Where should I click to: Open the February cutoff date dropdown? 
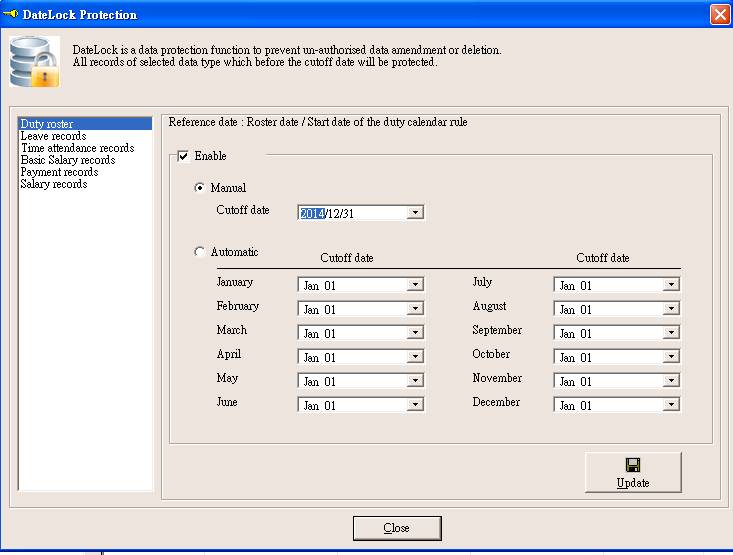tap(415, 309)
